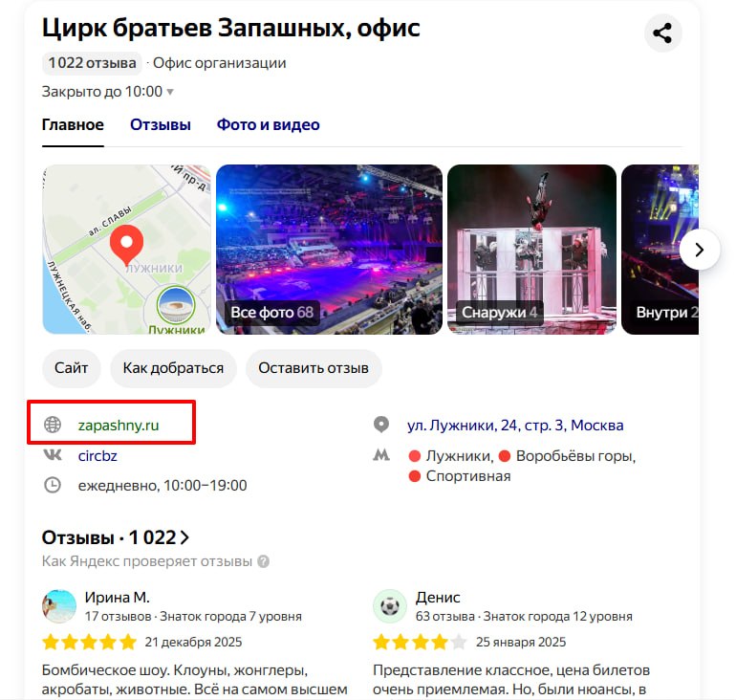Open Денис football avatar
Image resolution: width=736 pixels, height=700 pixels.
point(390,606)
